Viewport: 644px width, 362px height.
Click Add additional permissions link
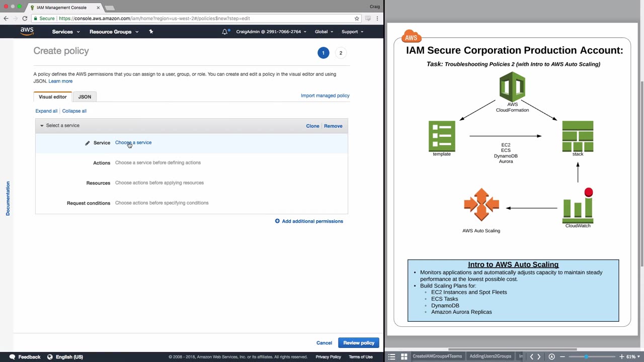click(x=312, y=221)
